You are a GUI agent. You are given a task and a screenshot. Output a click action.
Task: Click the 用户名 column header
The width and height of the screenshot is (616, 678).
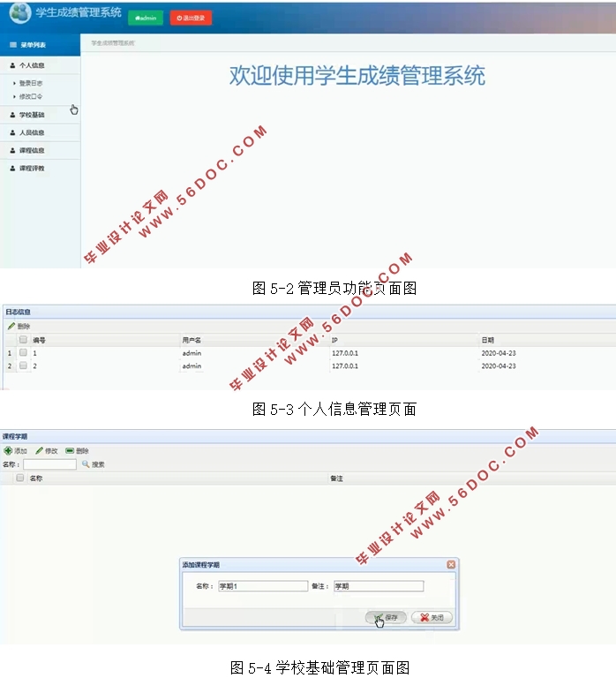(192, 340)
